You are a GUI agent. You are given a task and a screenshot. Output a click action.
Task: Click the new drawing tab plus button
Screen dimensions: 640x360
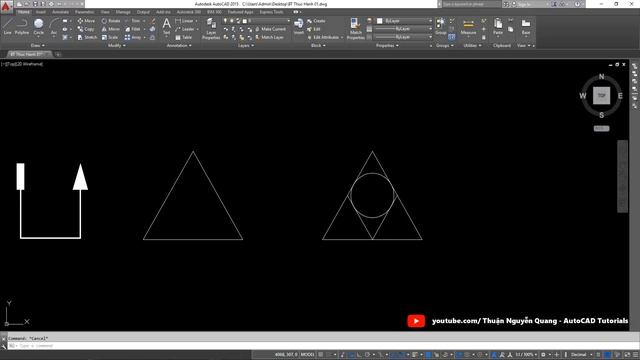click(58, 54)
